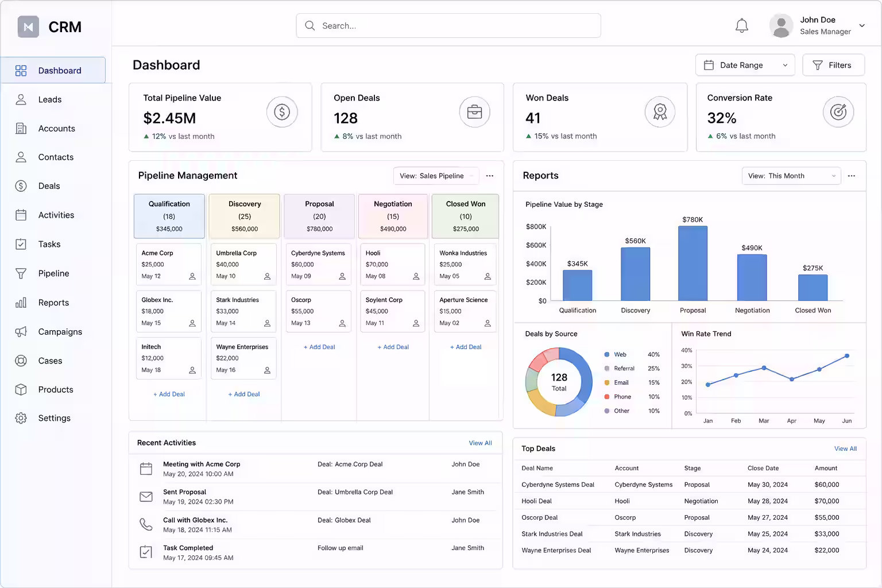Viewport: 882px width, 588px height.
Task: Click Deal: Globex Deal in activities
Action: click(344, 521)
